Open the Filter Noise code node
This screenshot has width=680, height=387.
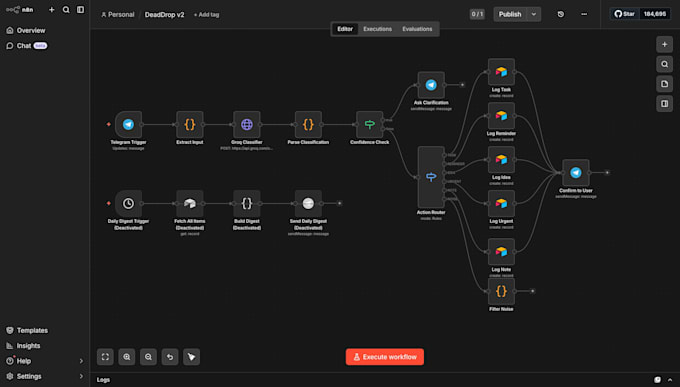pos(501,291)
